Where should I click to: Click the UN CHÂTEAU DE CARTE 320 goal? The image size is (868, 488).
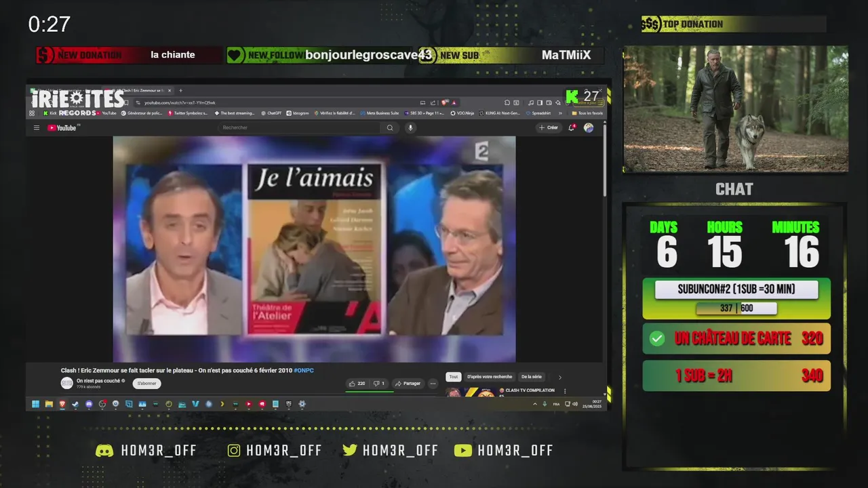736,339
